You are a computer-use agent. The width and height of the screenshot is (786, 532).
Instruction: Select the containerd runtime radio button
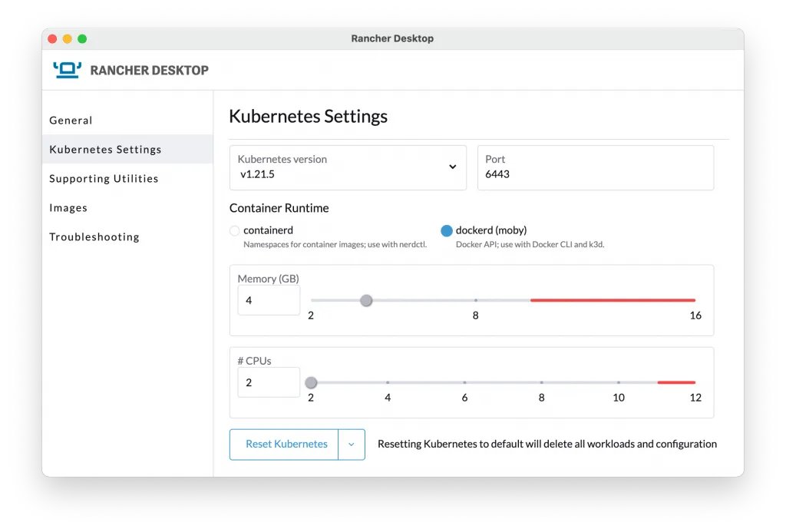coord(235,230)
